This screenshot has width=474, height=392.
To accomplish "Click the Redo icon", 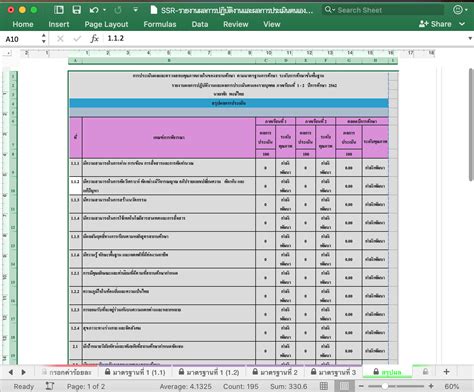I will click(x=118, y=10).
